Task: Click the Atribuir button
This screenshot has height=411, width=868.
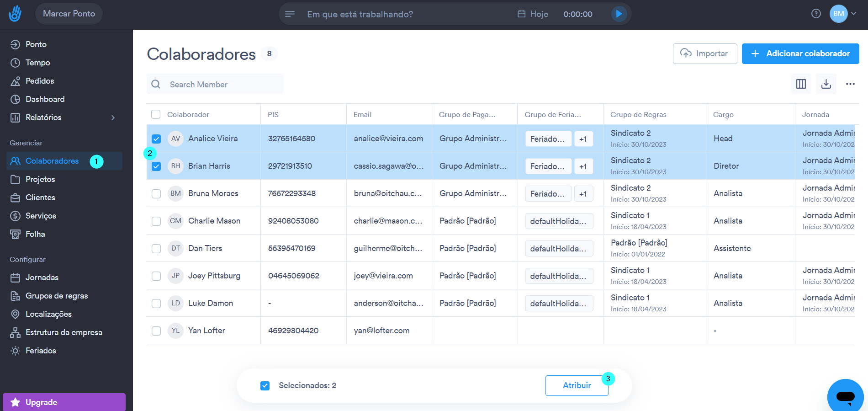Action: pos(577,385)
